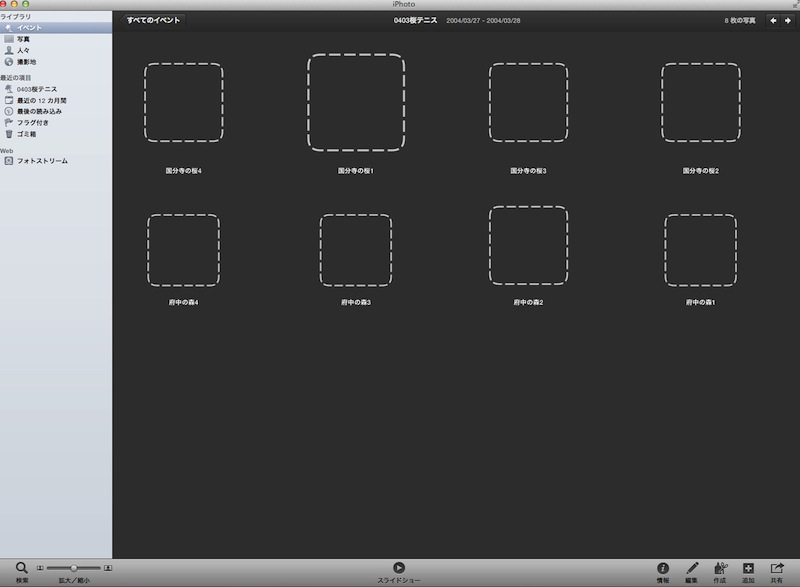Image resolution: width=800 pixels, height=587 pixels.
Task: Click the large thumbnail icon right of the zoom slider
Action: (x=108, y=568)
